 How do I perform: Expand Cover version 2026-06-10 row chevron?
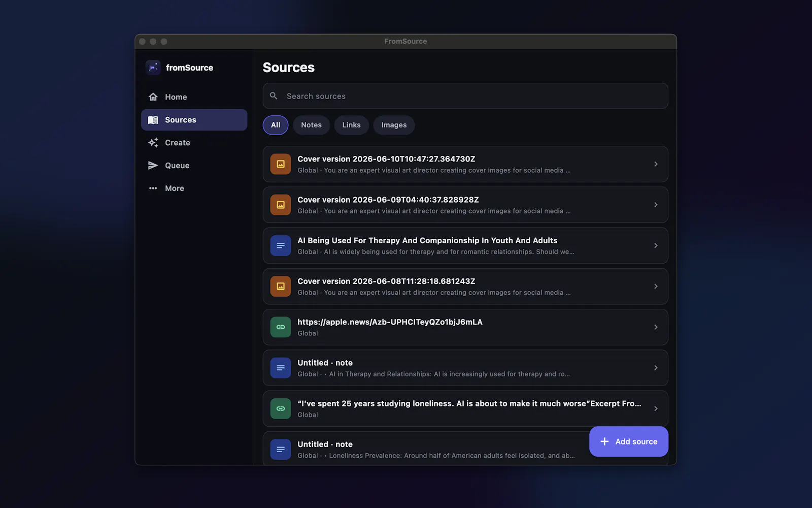656,164
